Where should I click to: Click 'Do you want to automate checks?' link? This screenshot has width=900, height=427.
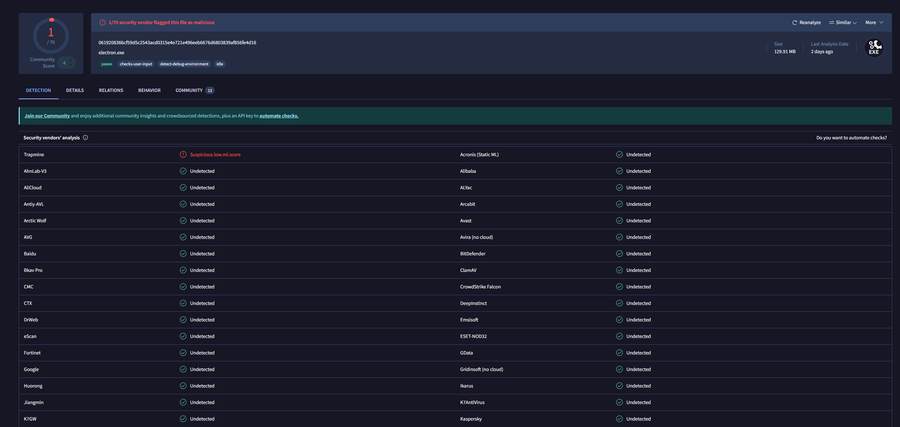851,138
